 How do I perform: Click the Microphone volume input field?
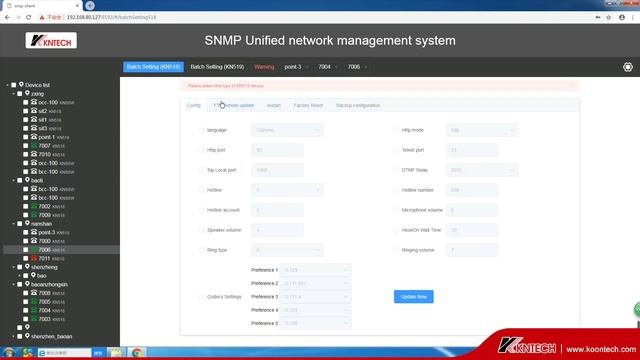[472, 210]
